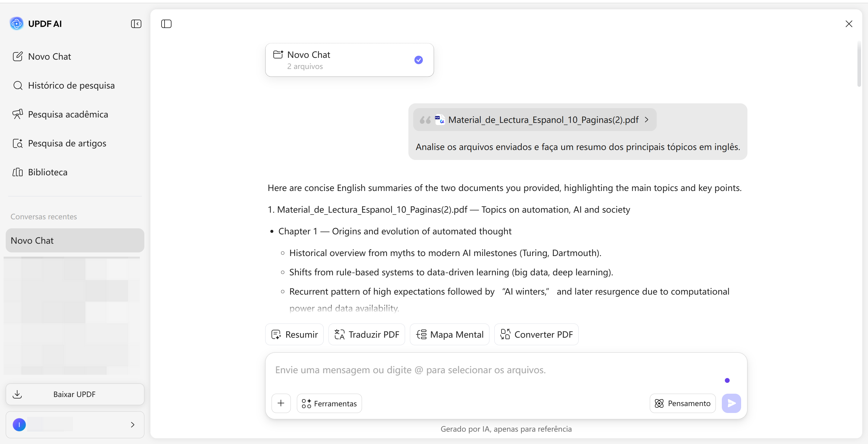The image size is (868, 444).
Task: Click the UPDF AI logo icon
Action: [17, 23]
